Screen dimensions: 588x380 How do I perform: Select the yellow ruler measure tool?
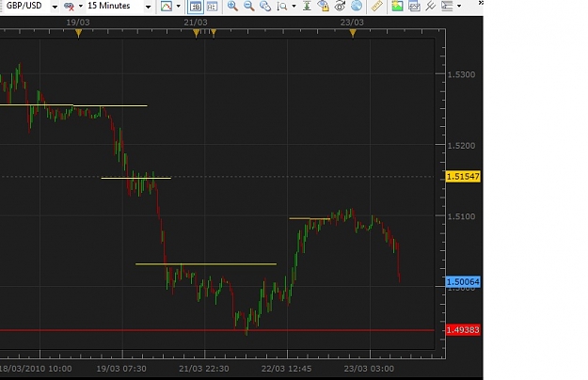pyautogui.click(x=376, y=6)
